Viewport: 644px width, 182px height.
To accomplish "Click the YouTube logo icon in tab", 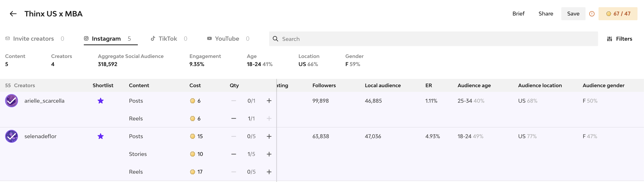I will point(209,38).
